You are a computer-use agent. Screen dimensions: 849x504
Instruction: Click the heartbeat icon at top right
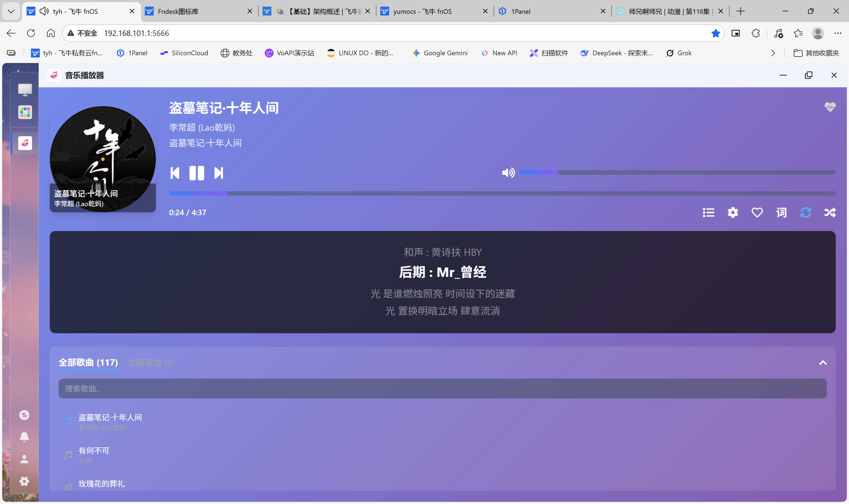click(x=830, y=107)
